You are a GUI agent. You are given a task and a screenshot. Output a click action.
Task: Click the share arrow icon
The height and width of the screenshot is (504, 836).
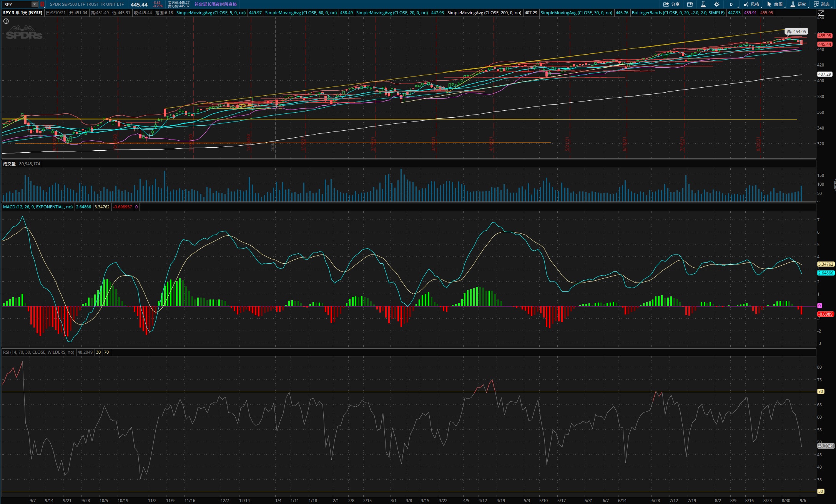(x=666, y=4)
